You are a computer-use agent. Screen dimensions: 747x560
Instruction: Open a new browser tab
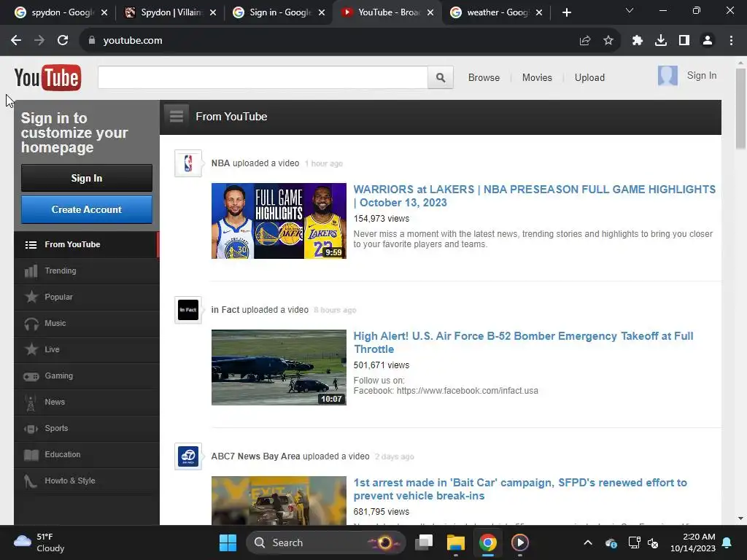(566, 12)
